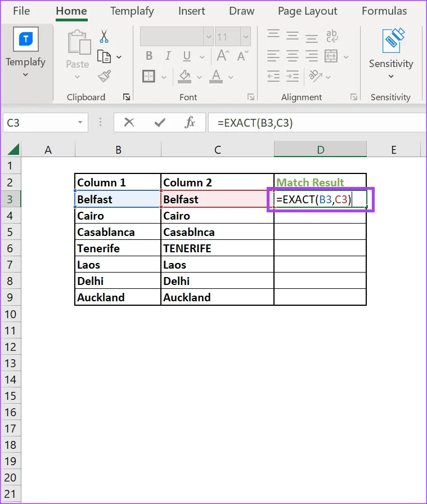Click the Format Painter brush icon
Image resolution: width=427 pixels, height=504 pixels.
click(x=104, y=76)
